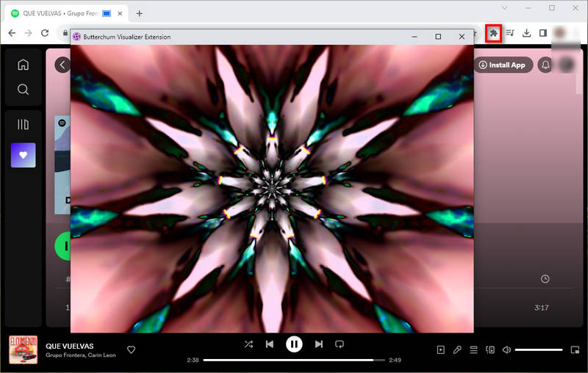
Task: Toggle Chrome side panel icon
Action: (543, 33)
